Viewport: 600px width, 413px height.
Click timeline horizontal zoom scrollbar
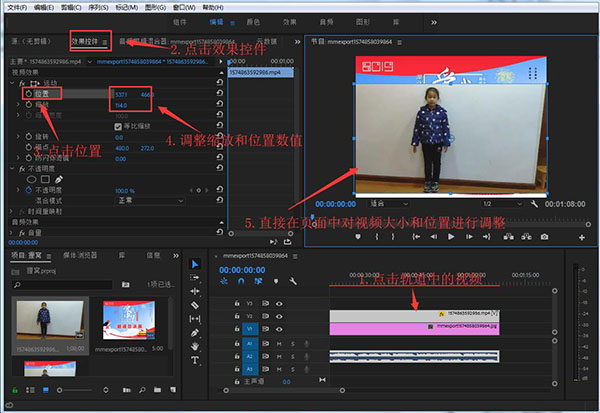(284, 390)
